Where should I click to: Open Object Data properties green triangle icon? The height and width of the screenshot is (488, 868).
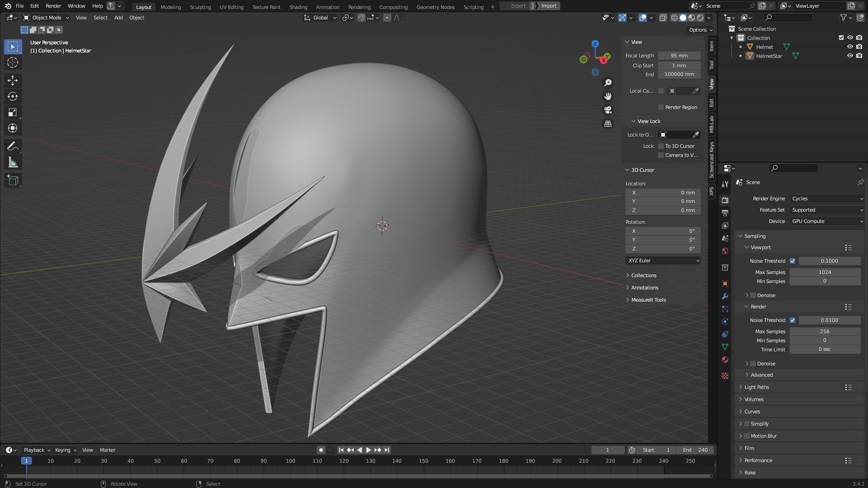tap(725, 347)
